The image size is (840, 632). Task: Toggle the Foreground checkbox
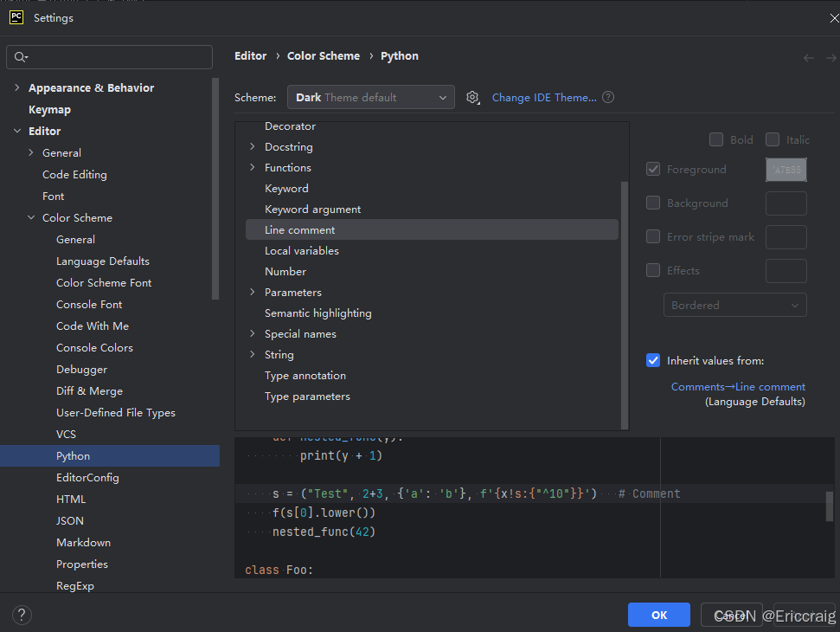click(653, 169)
